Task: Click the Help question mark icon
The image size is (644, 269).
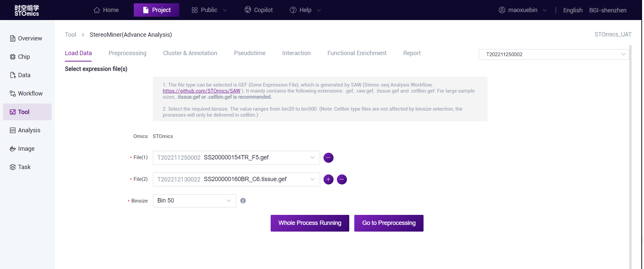Action: pyautogui.click(x=293, y=10)
